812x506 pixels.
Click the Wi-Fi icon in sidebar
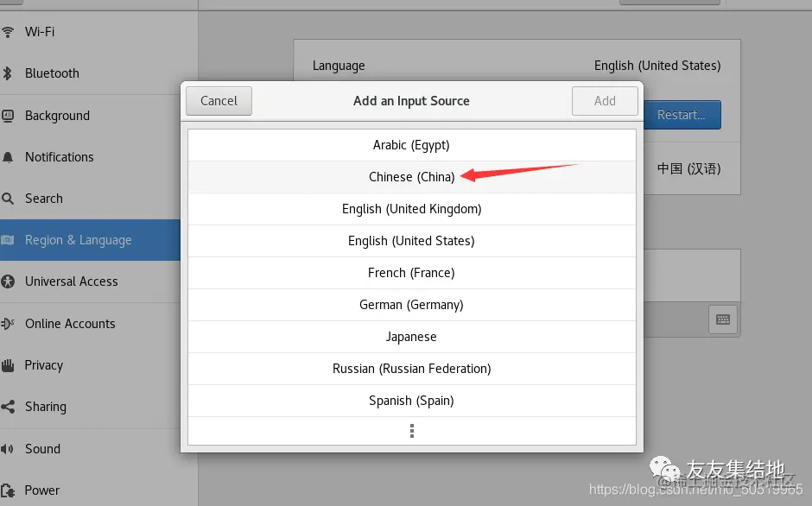[x=7, y=32]
